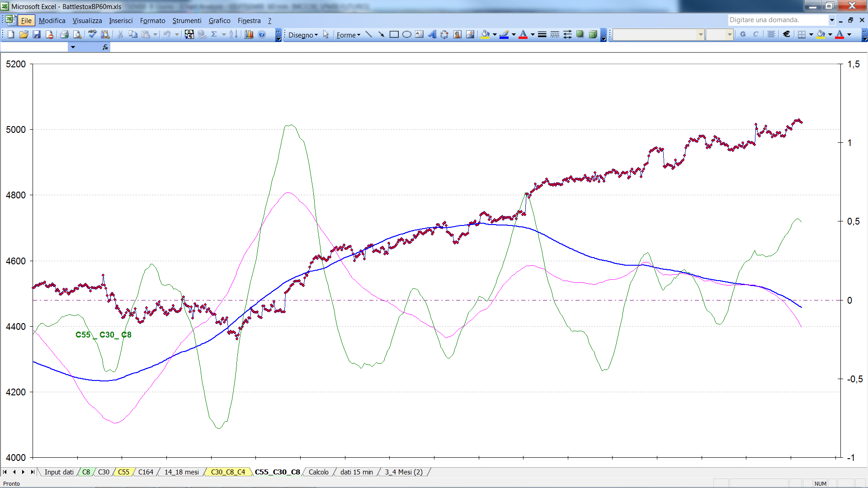Open a file with the folder icon
This screenshot has height=488, width=868.
pyautogui.click(x=24, y=34)
